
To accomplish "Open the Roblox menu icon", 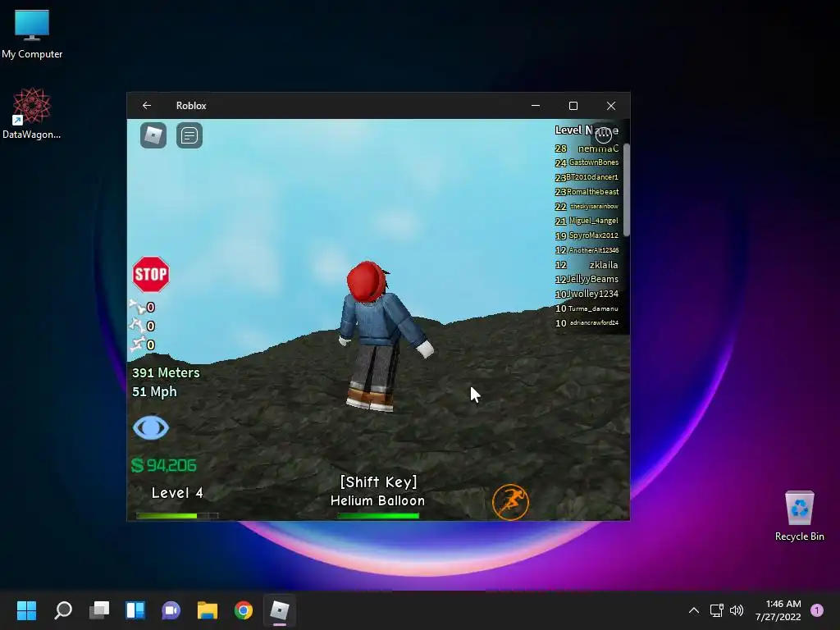I will click(x=153, y=135).
